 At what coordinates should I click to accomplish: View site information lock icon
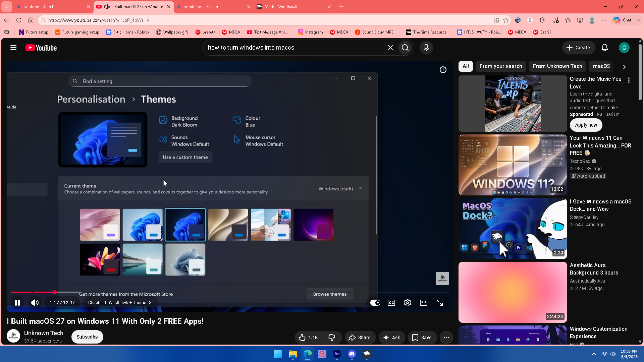(43, 20)
